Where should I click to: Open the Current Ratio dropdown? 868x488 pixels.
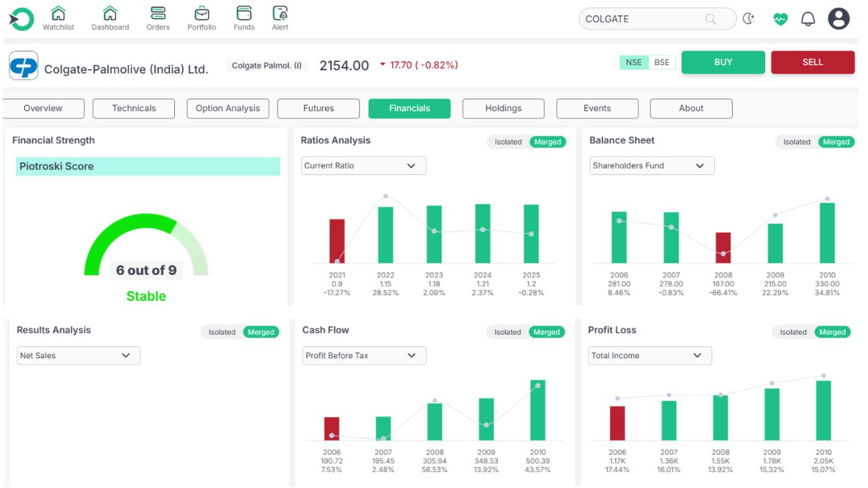click(x=364, y=165)
